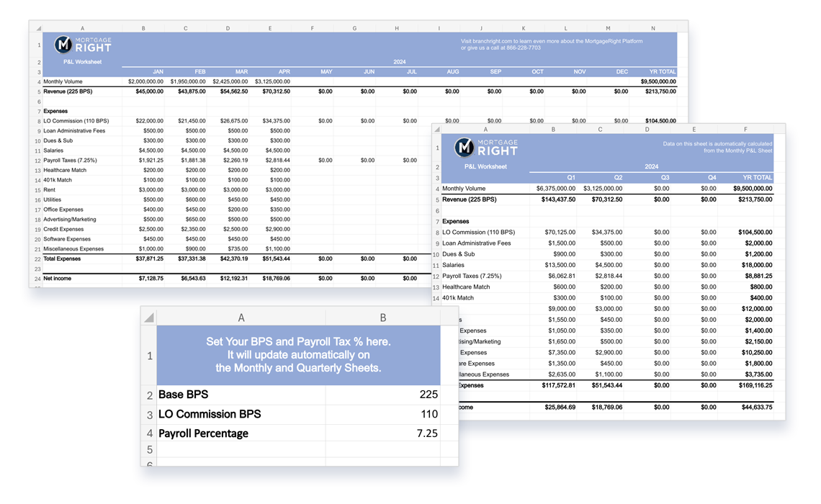Select column B header in the BPS settings sheet
Screen dimensions: 821x504
pos(382,318)
